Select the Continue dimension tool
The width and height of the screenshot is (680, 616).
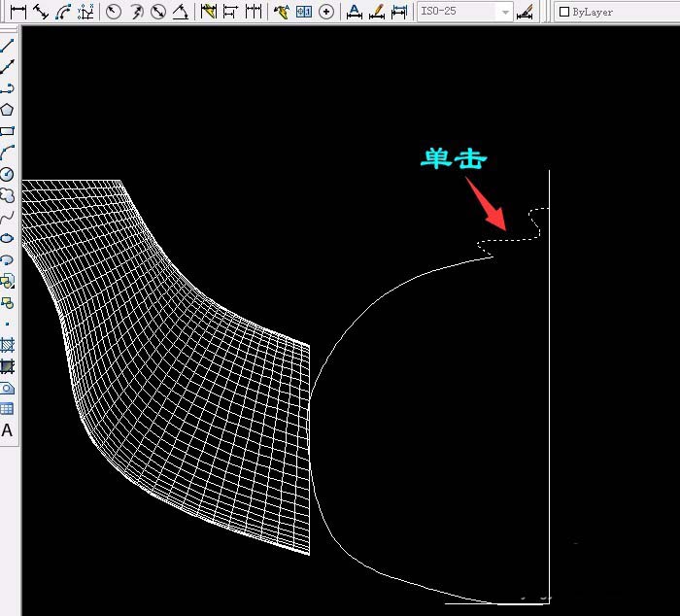click(254, 12)
